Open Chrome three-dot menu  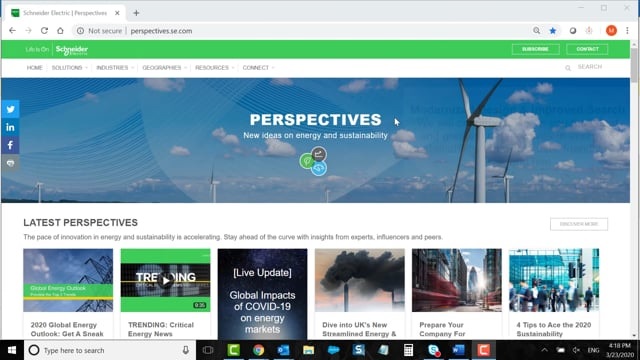coord(627,31)
